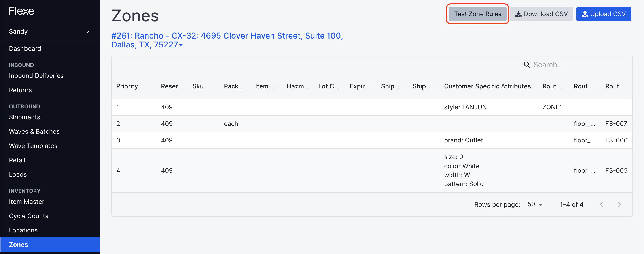Click the Lot C... column header

(328, 86)
